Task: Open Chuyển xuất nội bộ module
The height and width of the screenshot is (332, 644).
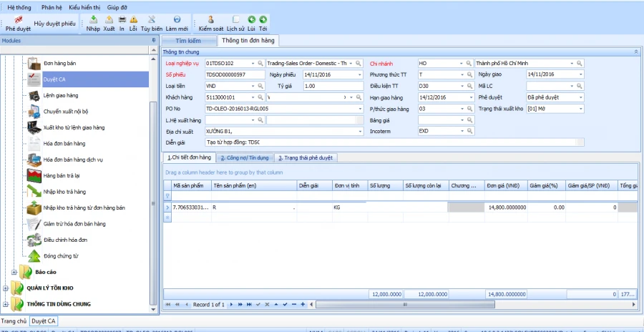Action: coord(66,112)
